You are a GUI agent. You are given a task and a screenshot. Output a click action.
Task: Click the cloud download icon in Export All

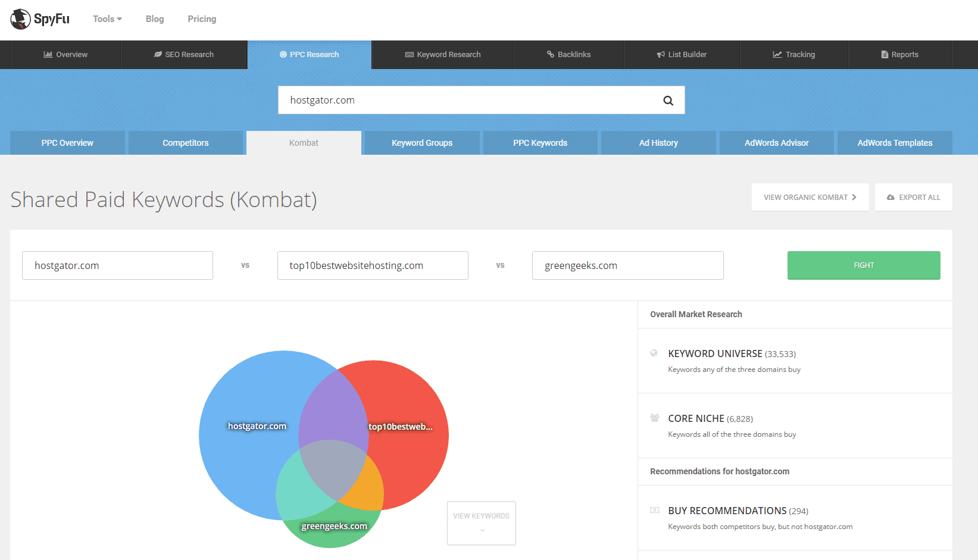coord(890,198)
